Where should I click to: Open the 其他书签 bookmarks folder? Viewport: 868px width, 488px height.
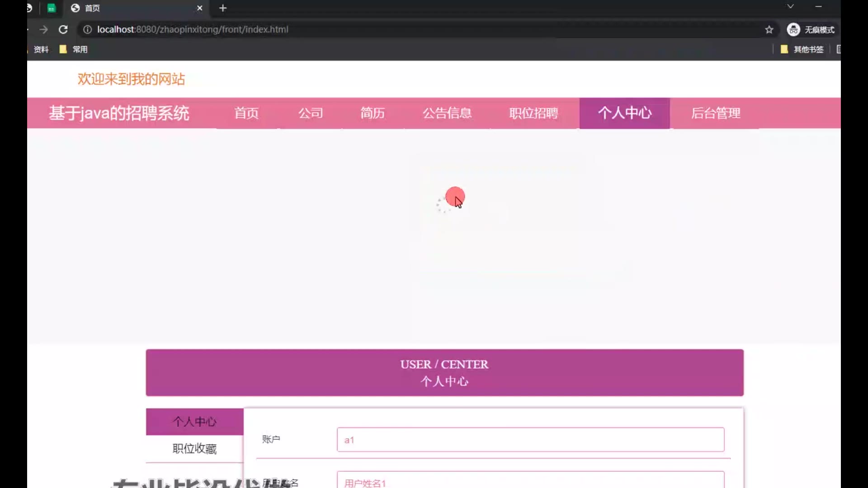802,49
